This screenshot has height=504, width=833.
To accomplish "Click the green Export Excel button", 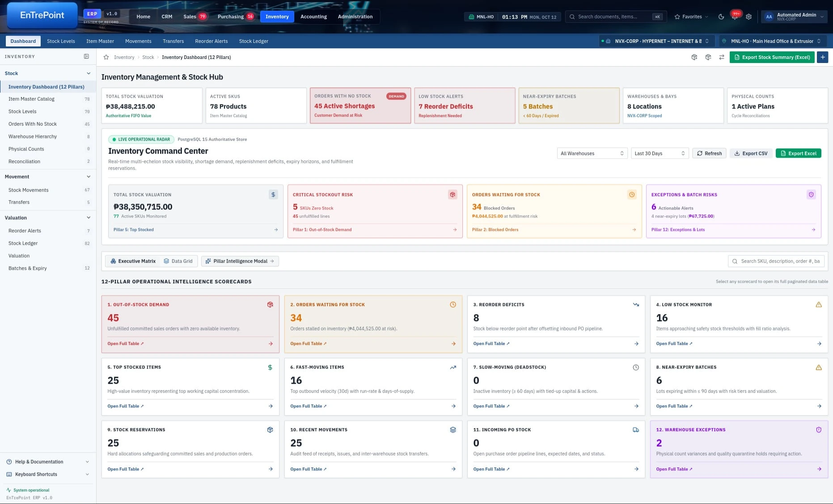I will (x=798, y=153).
